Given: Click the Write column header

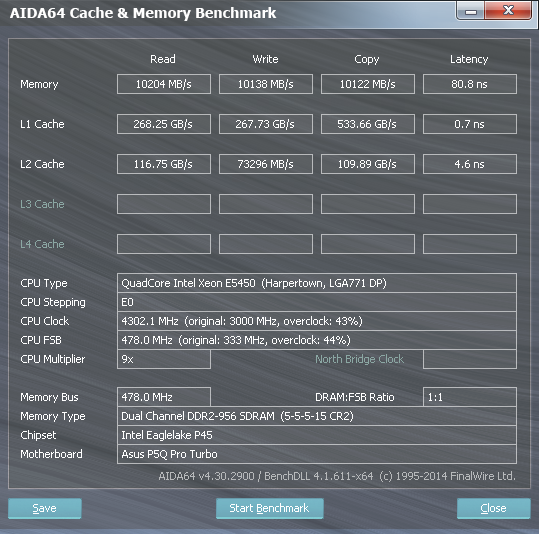Looking at the screenshot, I should pos(265,59).
